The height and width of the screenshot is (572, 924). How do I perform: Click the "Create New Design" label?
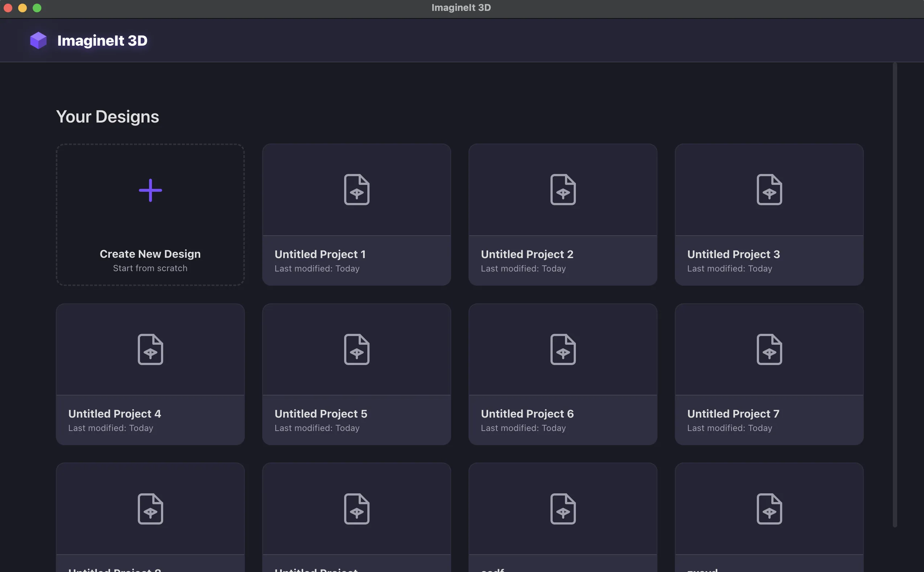(150, 254)
